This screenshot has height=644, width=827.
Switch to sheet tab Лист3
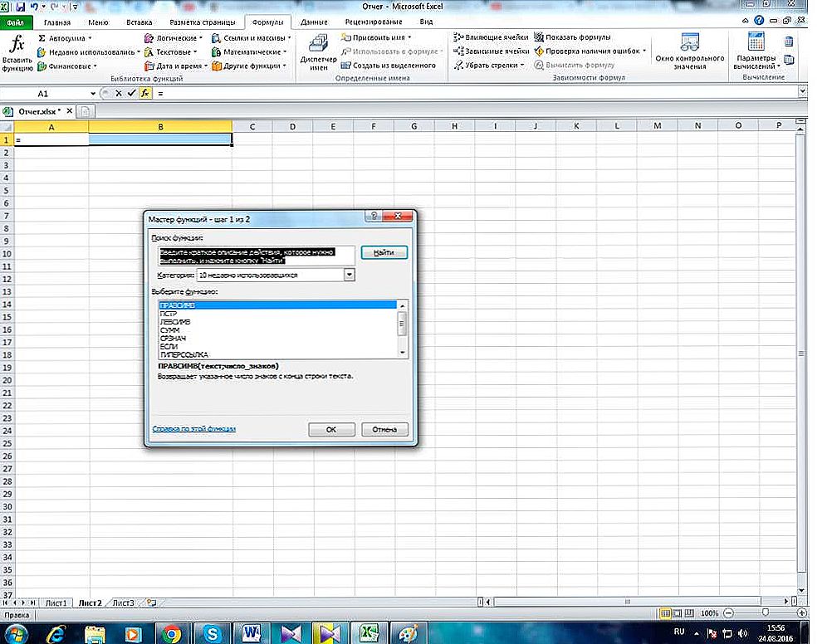click(x=123, y=603)
